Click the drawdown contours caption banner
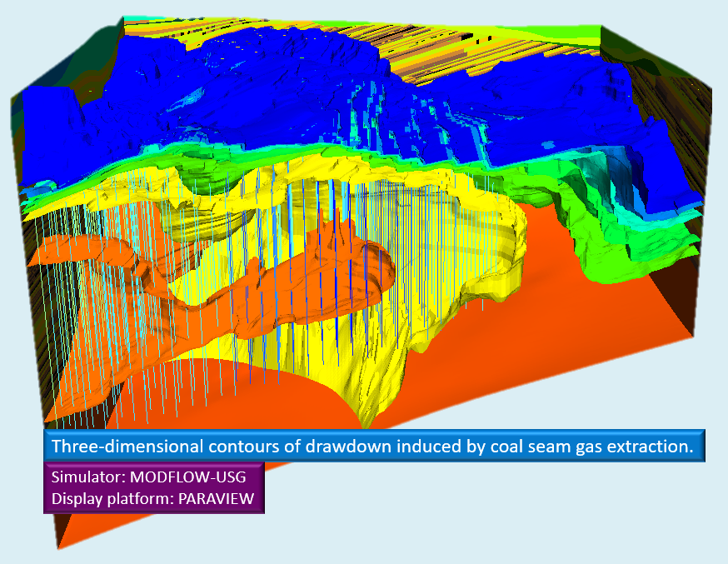The width and height of the screenshot is (728, 564). [x=374, y=446]
